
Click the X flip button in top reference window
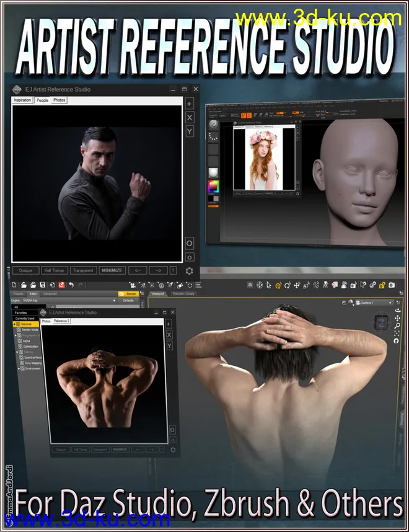pyautogui.click(x=190, y=118)
